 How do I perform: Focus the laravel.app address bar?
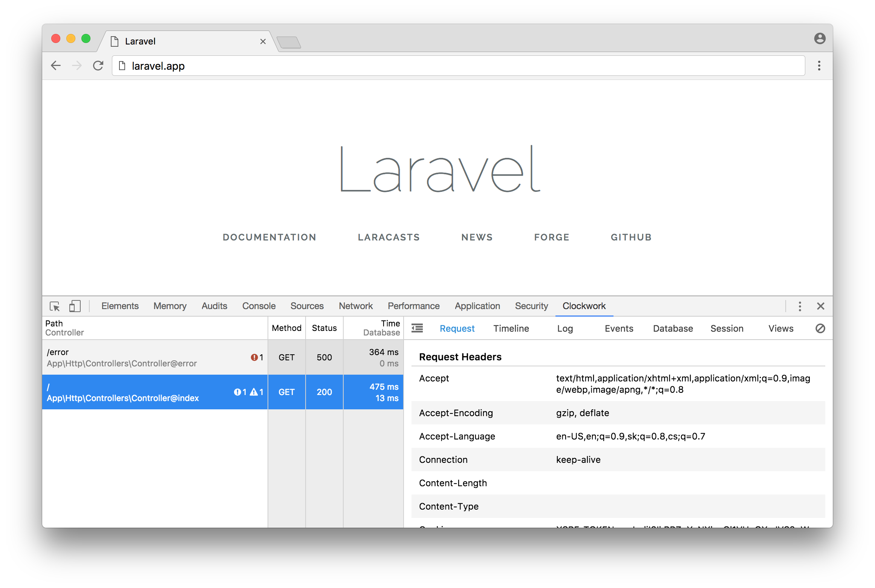(x=458, y=66)
